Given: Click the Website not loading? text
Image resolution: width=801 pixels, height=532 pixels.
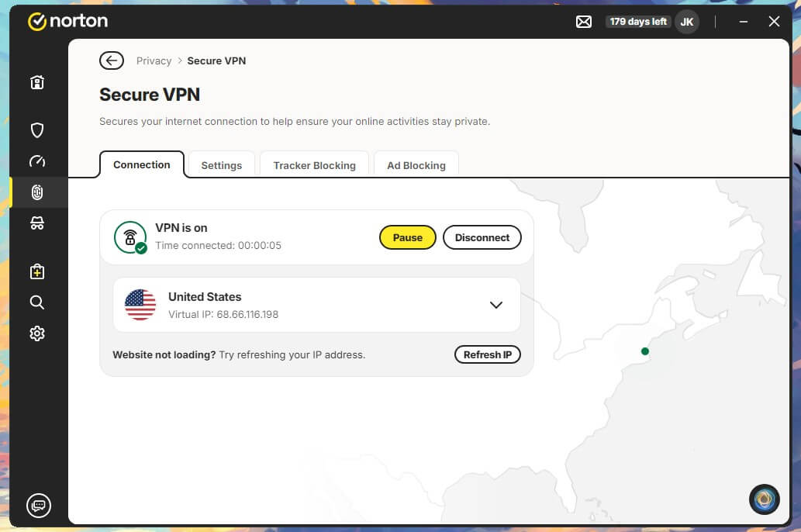Looking at the screenshot, I should [x=164, y=354].
